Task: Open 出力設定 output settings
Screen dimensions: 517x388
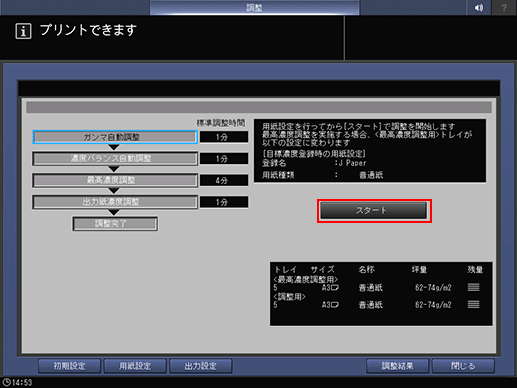Action: pyautogui.click(x=201, y=366)
